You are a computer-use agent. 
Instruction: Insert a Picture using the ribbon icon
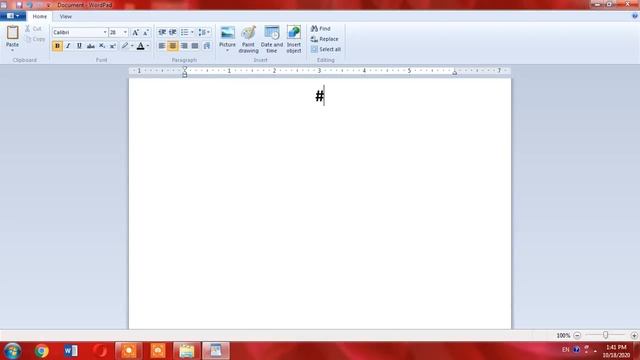click(x=227, y=33)
